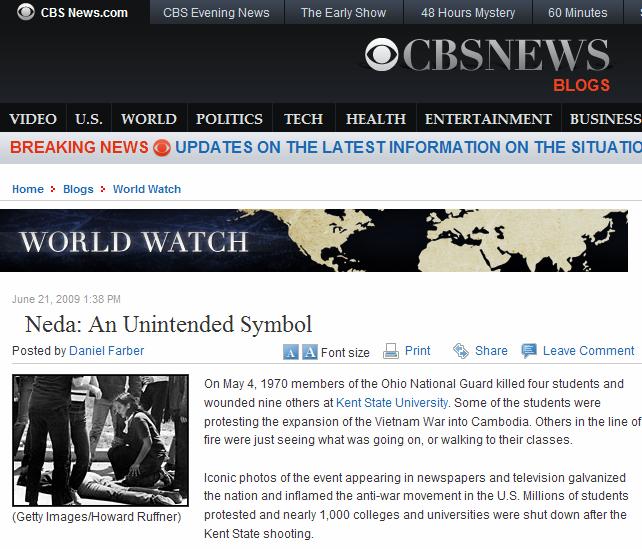This screenshot has width=642, height=549.
Task: Open the TECH section
Action: [304, 119]
